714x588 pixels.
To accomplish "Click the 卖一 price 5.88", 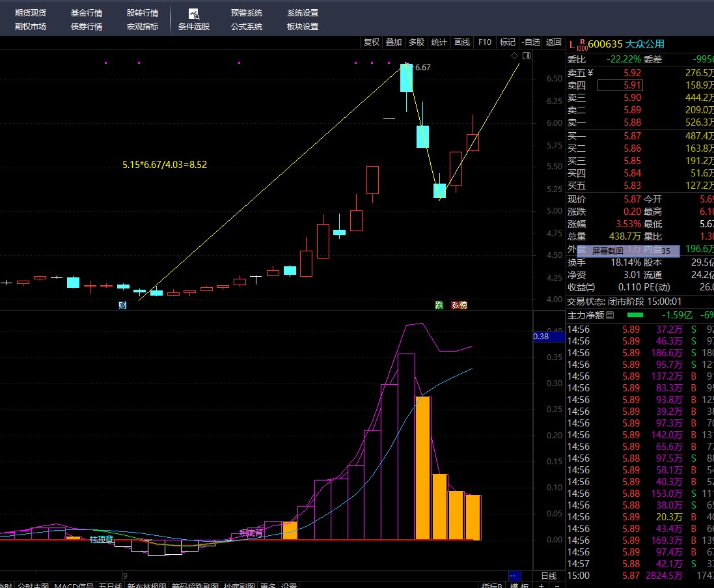I will 633,122.
